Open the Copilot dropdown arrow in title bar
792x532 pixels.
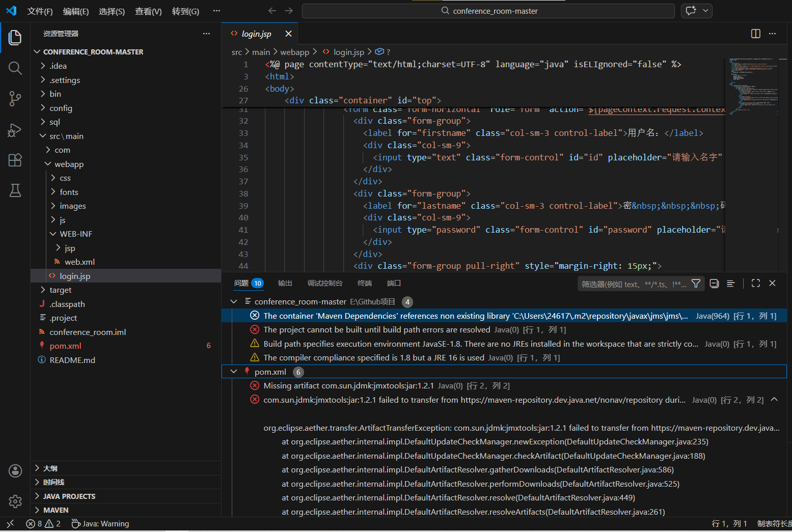(705, 11)
